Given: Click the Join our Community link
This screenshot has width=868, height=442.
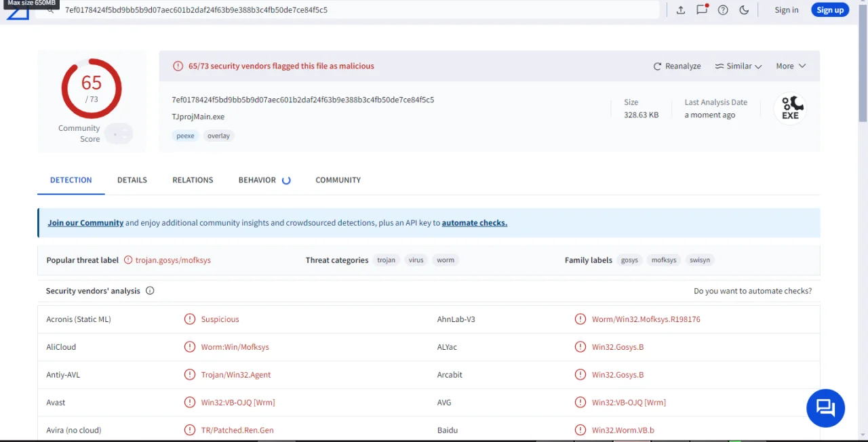Looking at the screenshot, I should pyautogui.click(x=85, y=223).
